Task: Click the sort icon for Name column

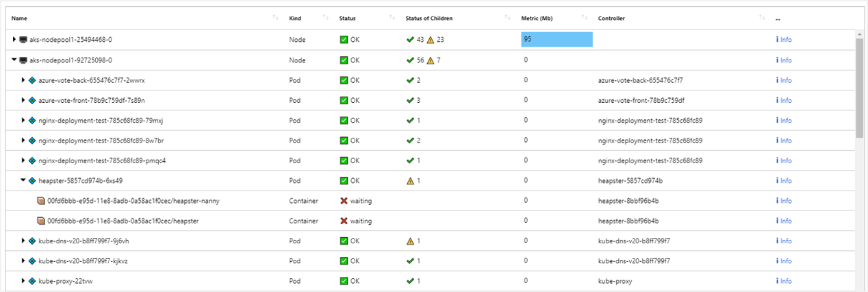Action: pyautogui.click(x=275, y=18)
